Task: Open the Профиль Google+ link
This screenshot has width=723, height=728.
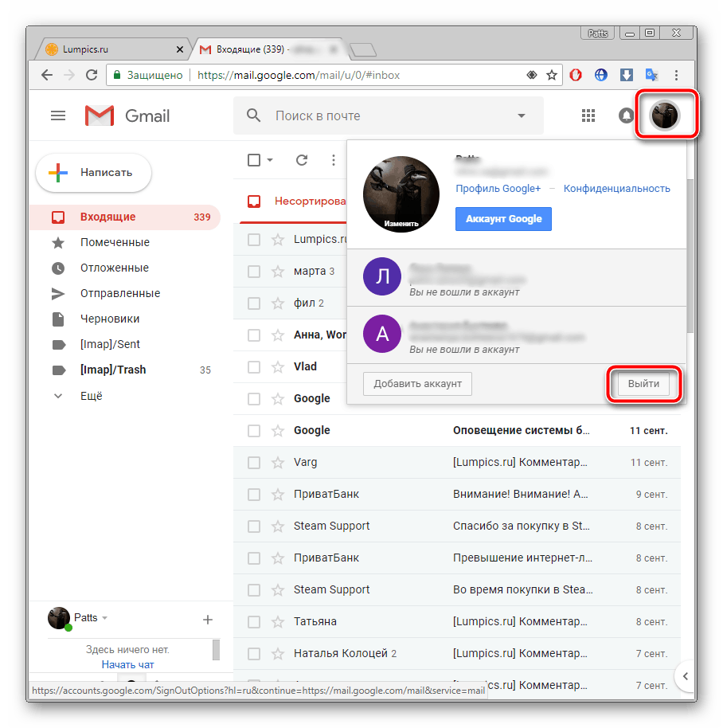Action: (498, 189)
